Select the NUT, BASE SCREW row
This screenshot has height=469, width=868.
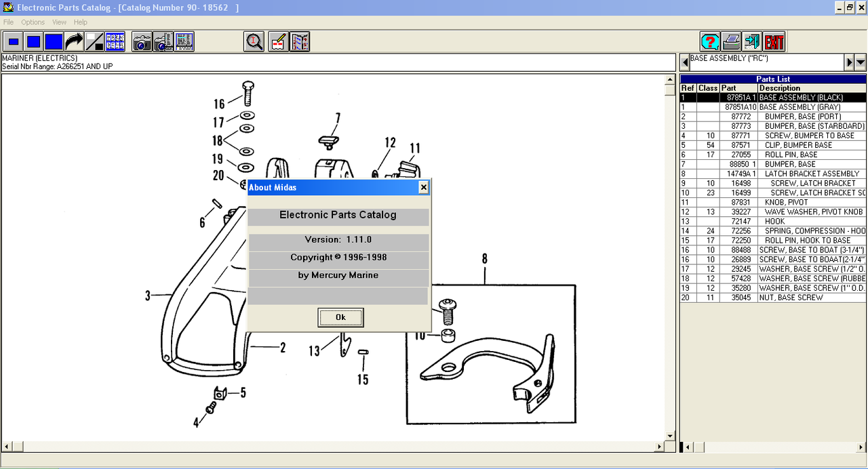coord(773,297)
